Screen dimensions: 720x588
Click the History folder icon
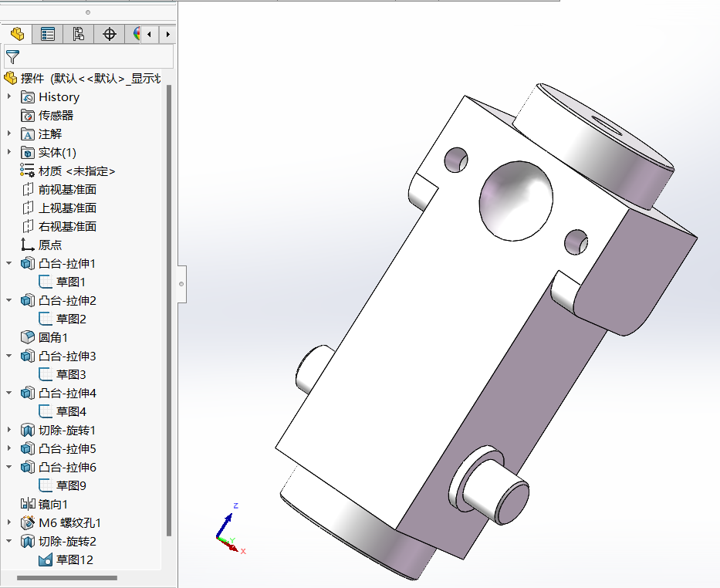tap(28, 97)
